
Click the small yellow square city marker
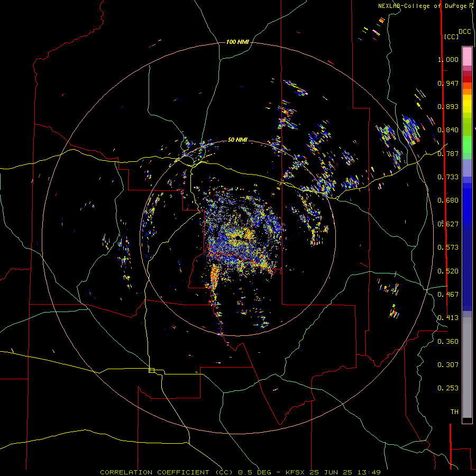151,370
